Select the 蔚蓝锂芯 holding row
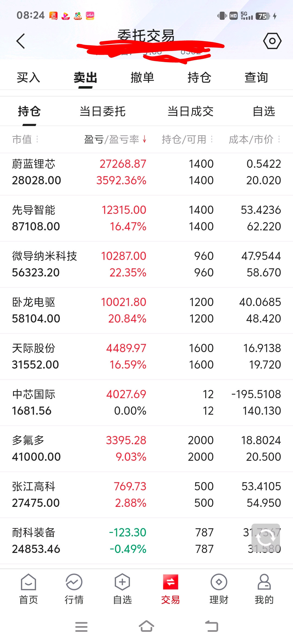The width and height of the screenshot is (293, 644). click(x=146, y=172)
